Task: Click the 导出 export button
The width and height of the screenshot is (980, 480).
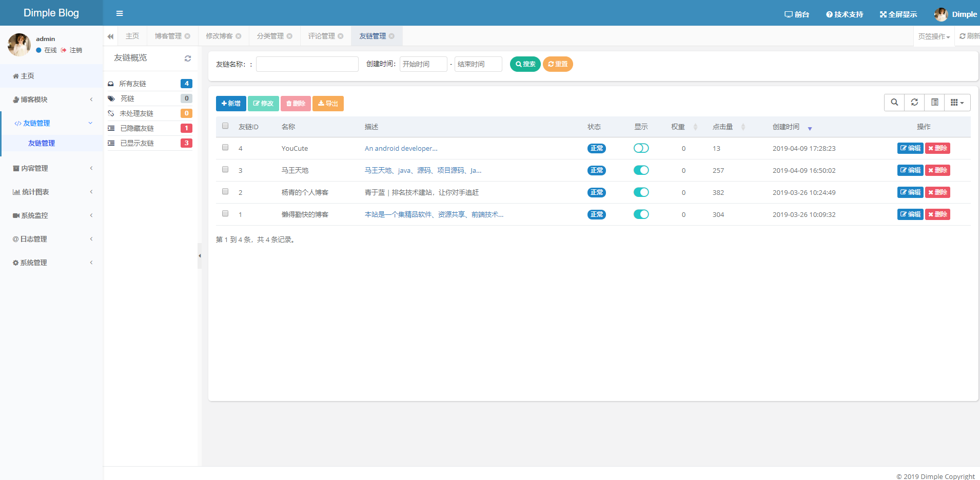Action: pos(328,104)
